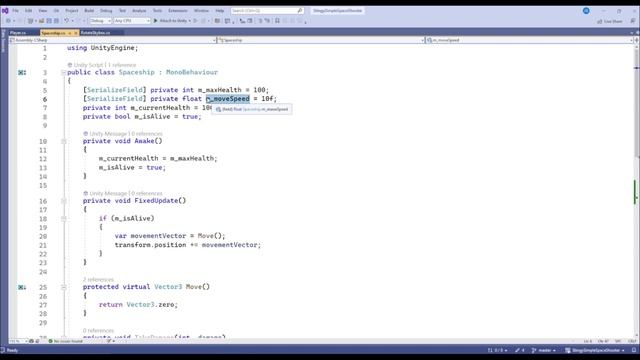Click 'return Vector3.zero;' on line 27
The image size is (640, 360).
138,304
